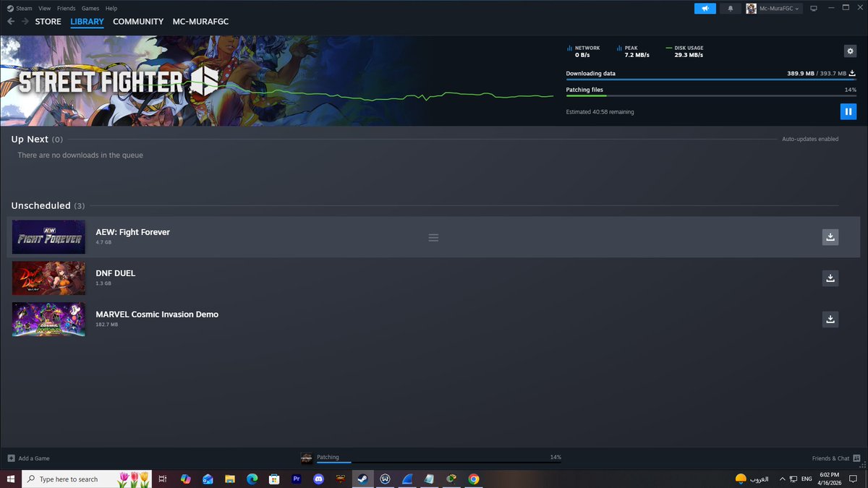Show hidden system tray icons
The width and height of the screenshot is (868, 488).
783,479
